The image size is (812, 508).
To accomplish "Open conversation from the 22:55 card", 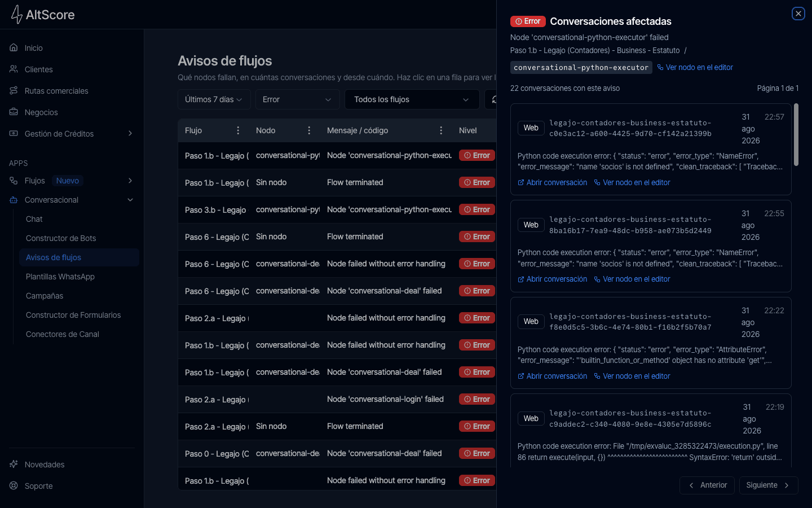I will (x=552, y=279).
